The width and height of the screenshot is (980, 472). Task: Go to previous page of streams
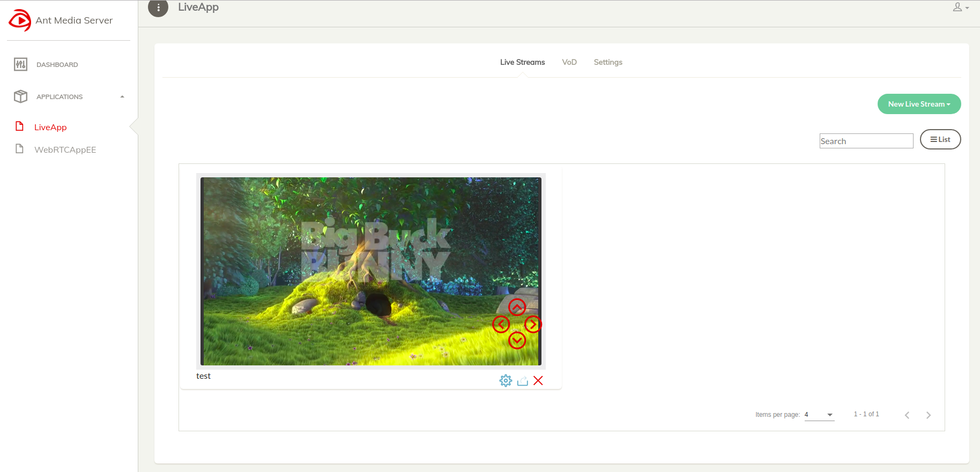[x=907, y=415]
